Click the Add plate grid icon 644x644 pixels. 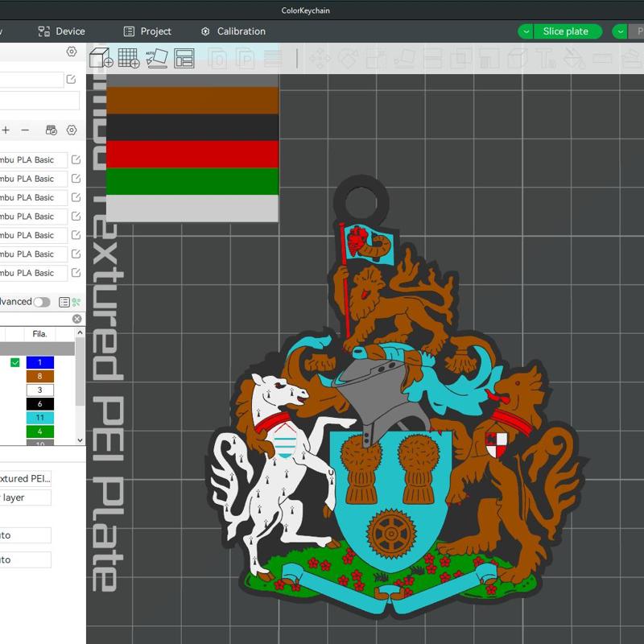(129, 58)
